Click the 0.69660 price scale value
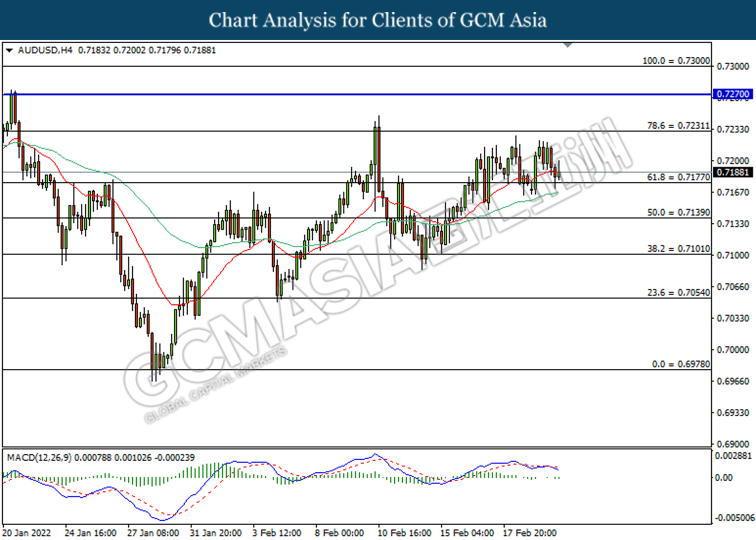The image size is (756, 540). pyautogui.click(x=733, y=381)
